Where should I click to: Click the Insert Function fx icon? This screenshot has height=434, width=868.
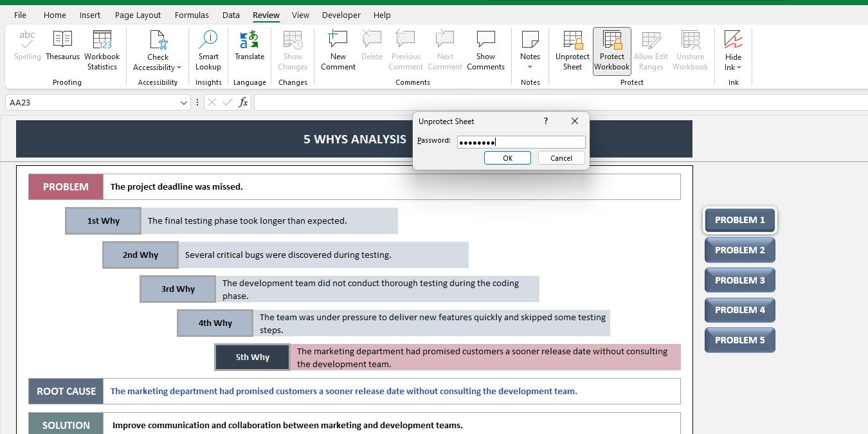click(243, 102)
